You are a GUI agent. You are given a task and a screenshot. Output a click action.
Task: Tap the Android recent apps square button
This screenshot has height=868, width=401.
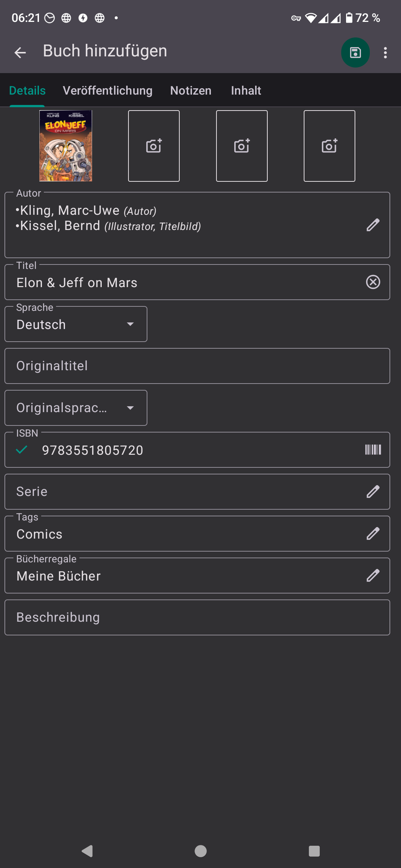click(314, 851)
